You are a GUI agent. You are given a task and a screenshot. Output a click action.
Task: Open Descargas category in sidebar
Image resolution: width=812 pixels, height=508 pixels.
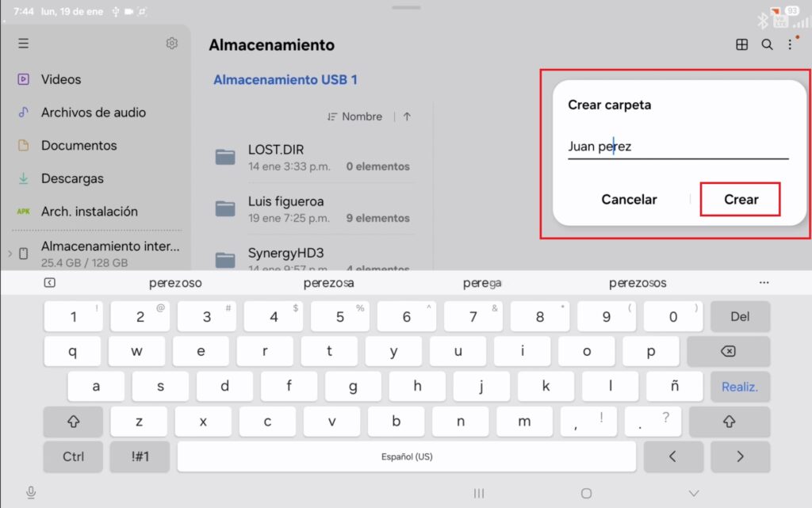click(72, 178)
